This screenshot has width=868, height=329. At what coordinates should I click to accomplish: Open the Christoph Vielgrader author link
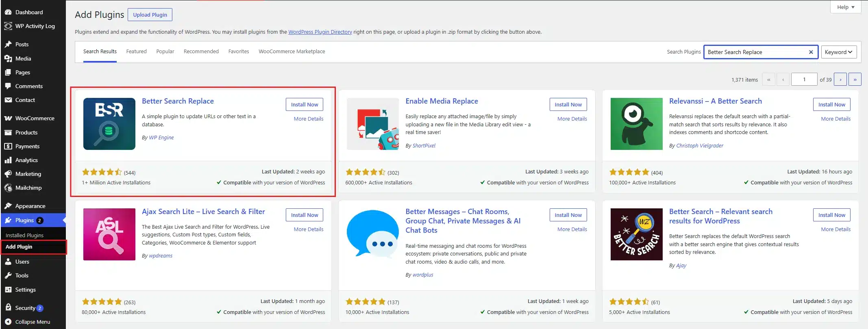pos(699,145)
